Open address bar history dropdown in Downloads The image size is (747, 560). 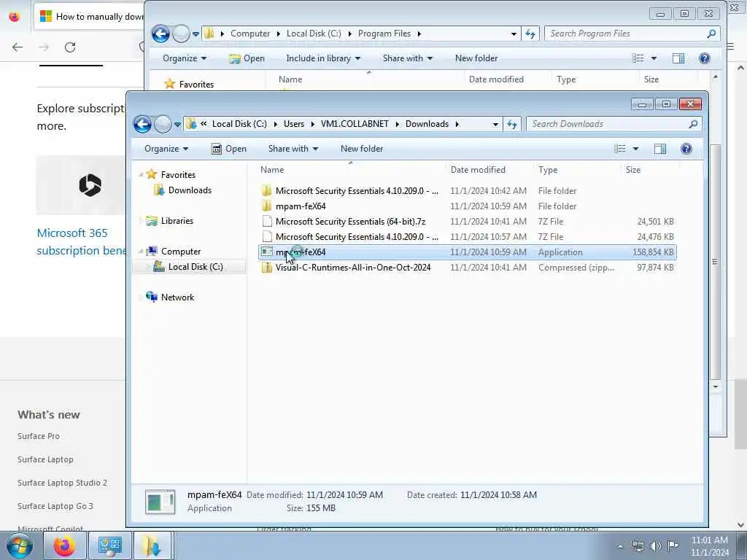(x=495, y=124)
